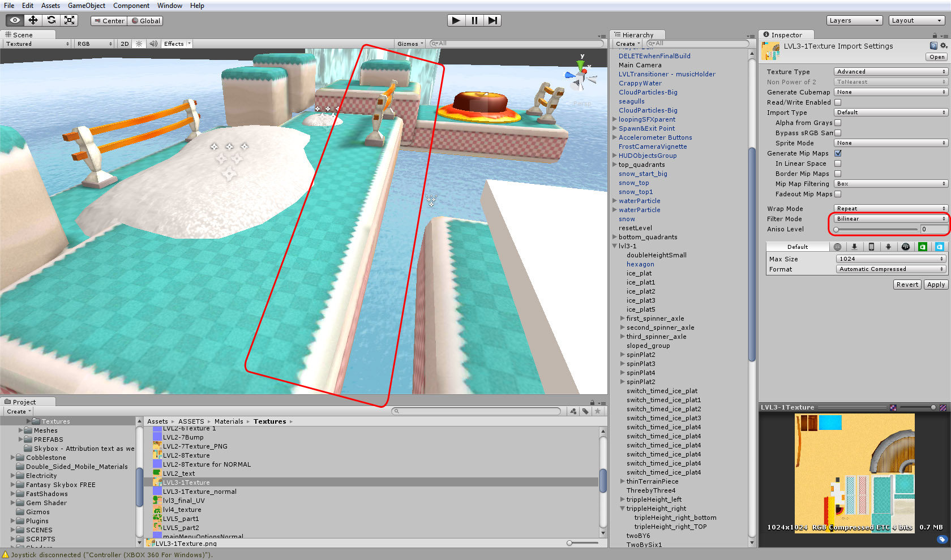
Task: Switch to the Hierarchy tab
Action: 637,35
